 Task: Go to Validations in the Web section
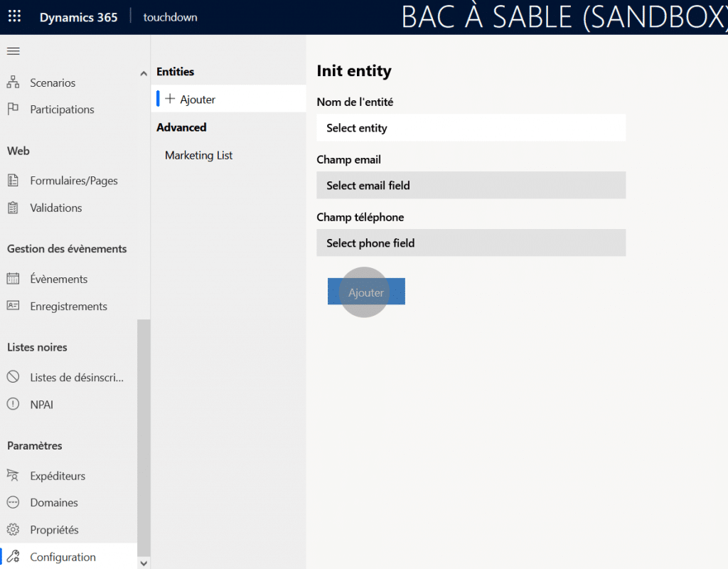tap(55, 208)
